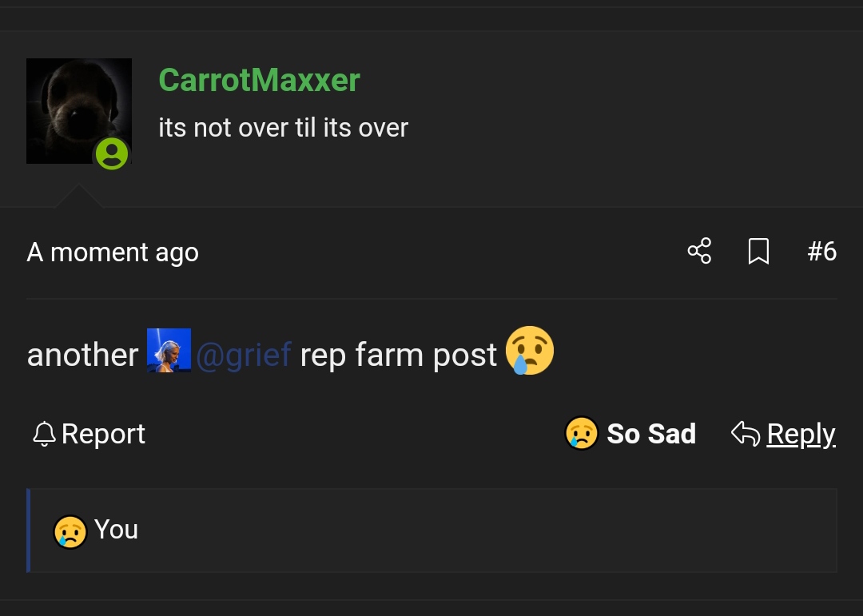Click the 'A moment ago' timestamp
This screenshot has height=616, width=863.
tap(113, 252)
